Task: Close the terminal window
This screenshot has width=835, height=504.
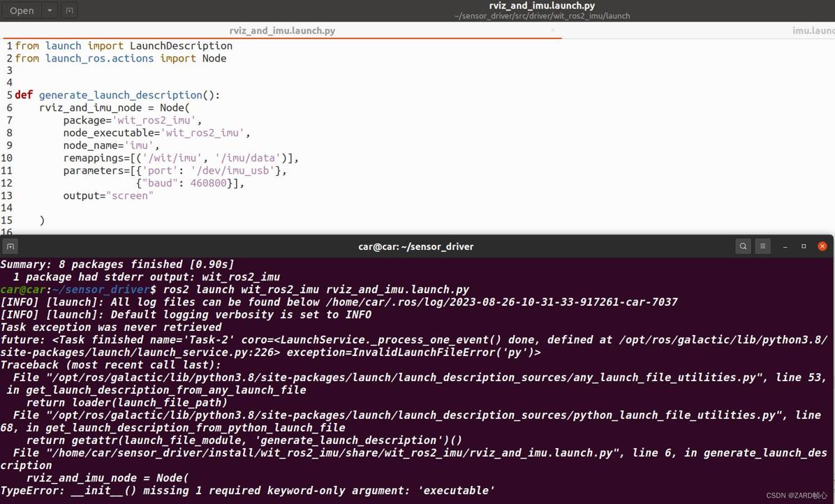Action: tap(822, 246)
